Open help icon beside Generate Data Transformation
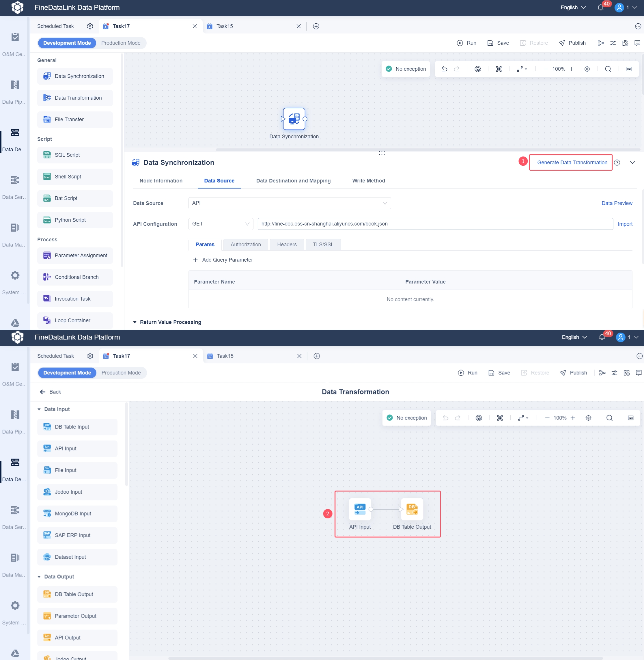Viewport: 644px width, 660px height. click(x=617, y=162)
